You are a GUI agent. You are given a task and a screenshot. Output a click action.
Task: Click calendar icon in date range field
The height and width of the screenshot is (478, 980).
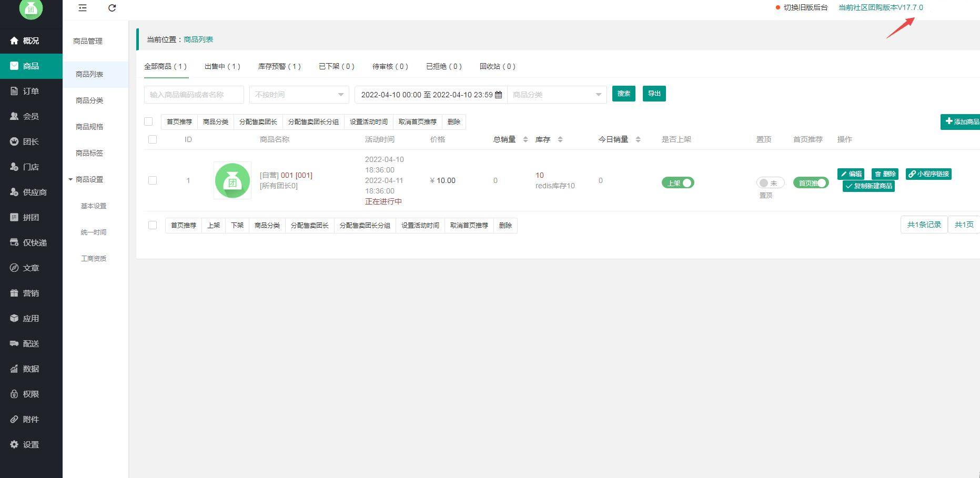[x=498, y=95]
